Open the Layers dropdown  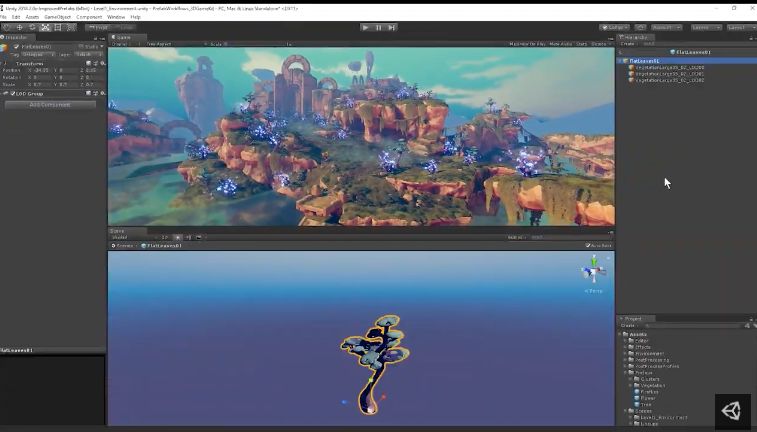point(706,28)
